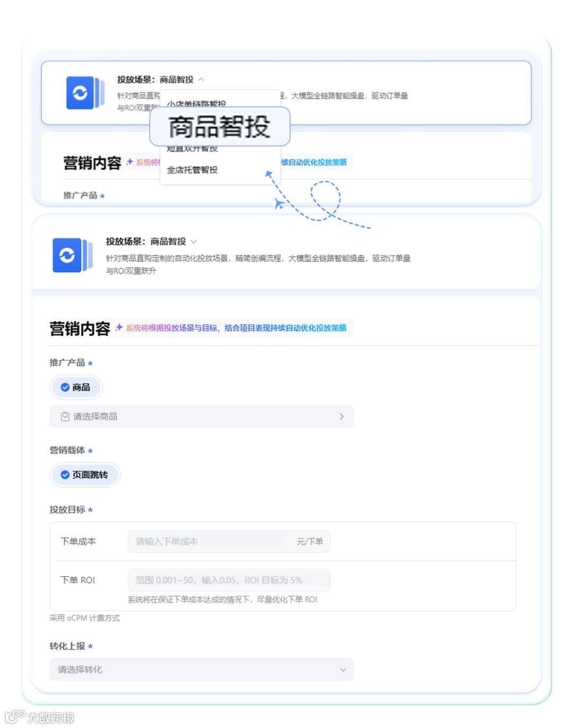This screenshot has height=728, width=572.
Task: Click the checkmark icon inside the 商品 pill
Action: pyautogui.click(x=65, y=387)
